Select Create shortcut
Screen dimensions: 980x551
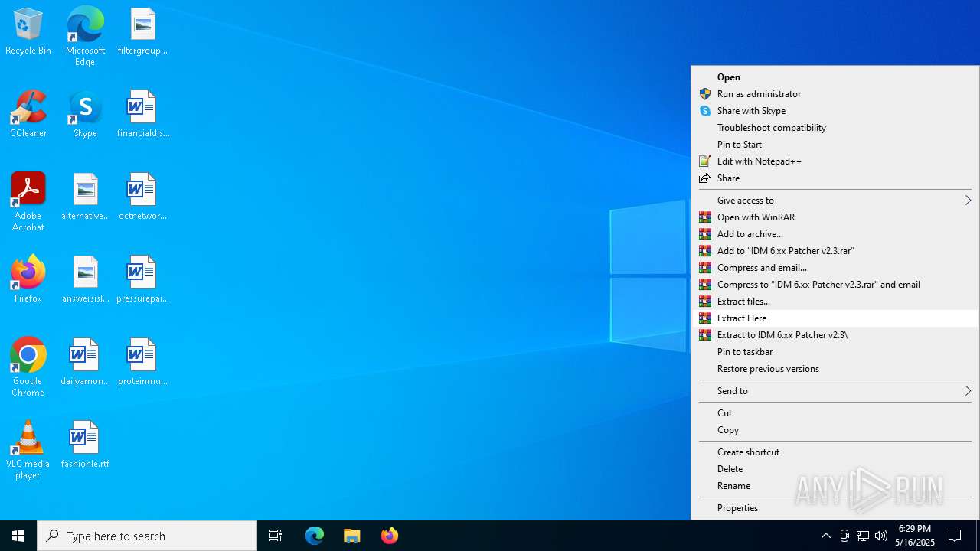pyautogui.click(x=835, y=452)
